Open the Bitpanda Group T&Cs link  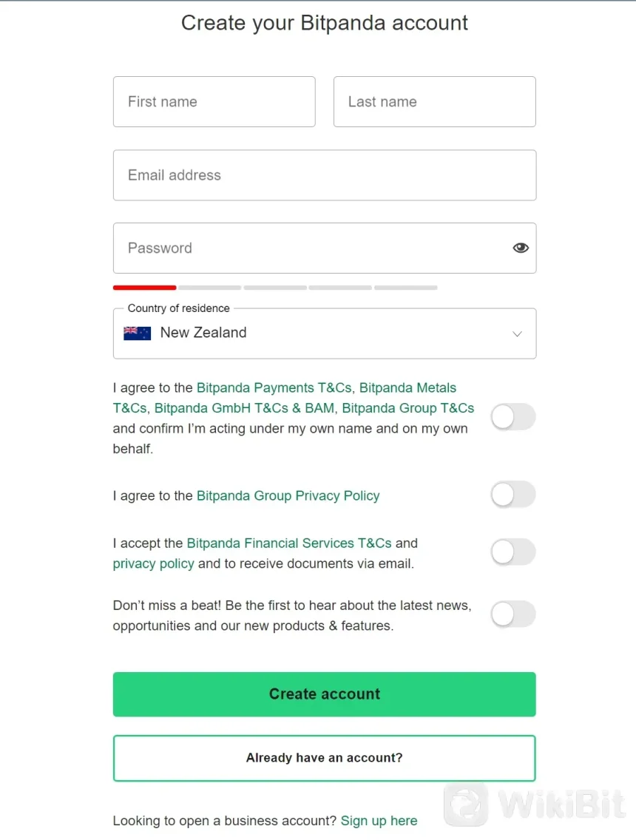[x=407, y=408]
